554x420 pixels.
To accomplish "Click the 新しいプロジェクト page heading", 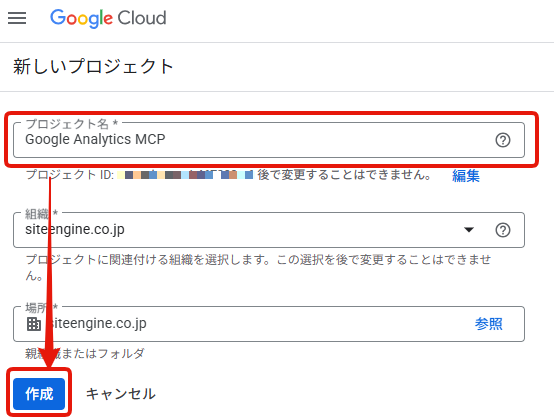I will pyautogui.click(x=93, y=66).
